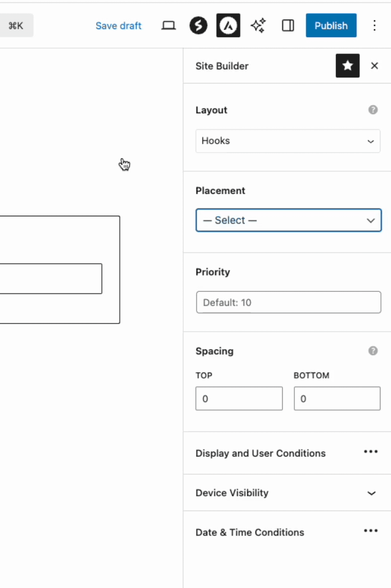This screenshot has height=588, width=391.
Task: Click the Publish button
Action: tap(331, 26)
